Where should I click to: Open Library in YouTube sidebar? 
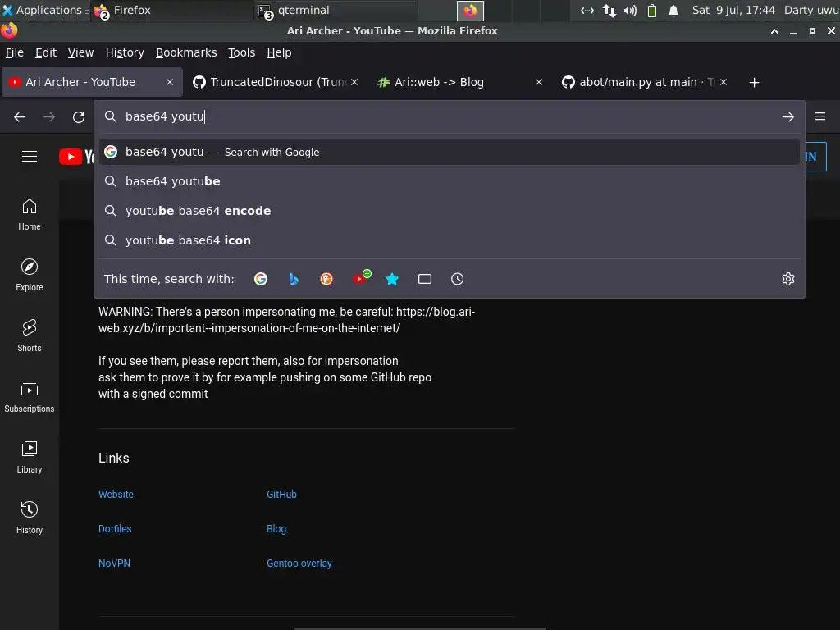[x=30, y=457]
